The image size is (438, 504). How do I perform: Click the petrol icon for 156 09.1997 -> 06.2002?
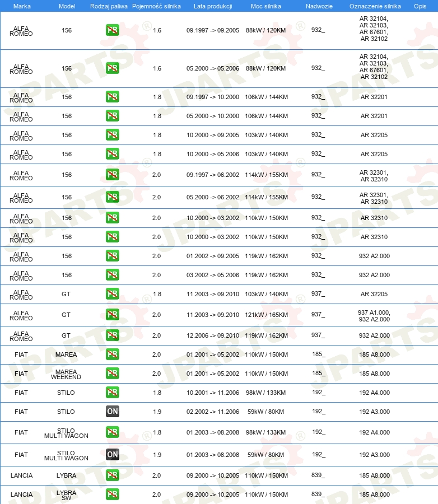pos(112,175)
